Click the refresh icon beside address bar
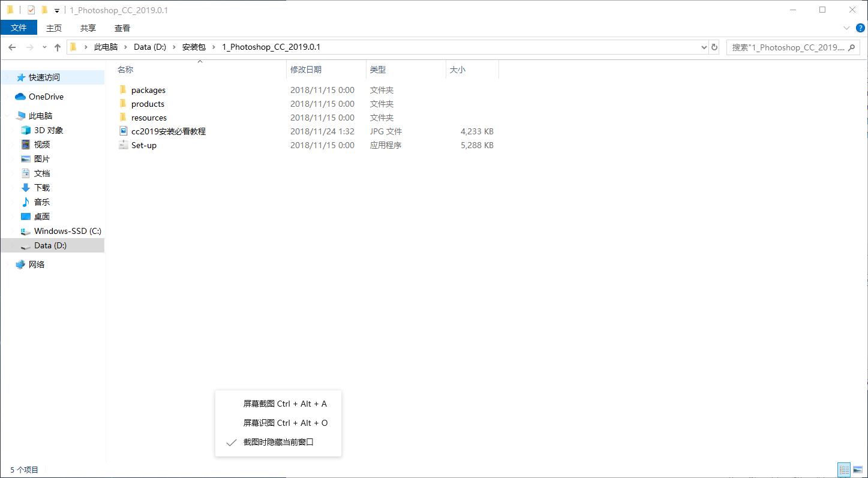This screenshot has width=868, height=478. [714, 47]
